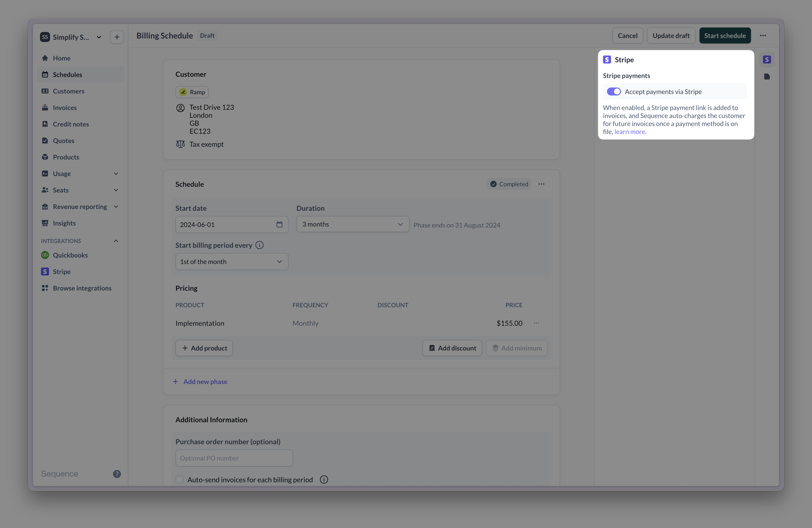Viewport: 812px width, 528px height.
Task: Click the Revenue reporting bank icon
Action: (x=45, y=207)
